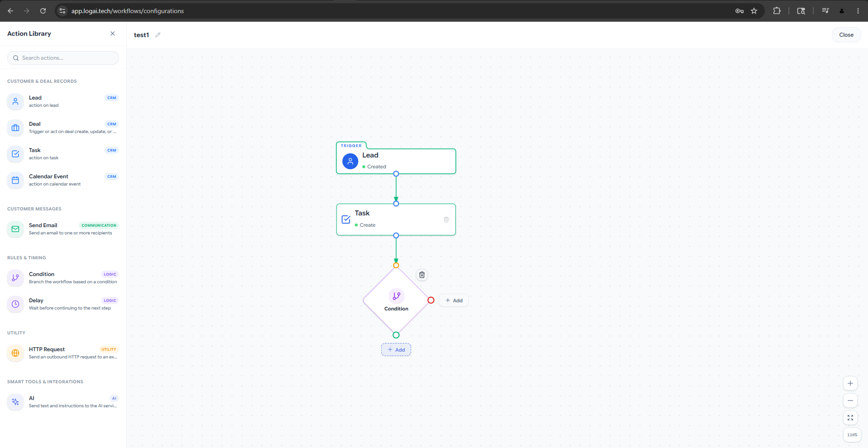Click the 110% zoom level indicator

click(852, 435)
